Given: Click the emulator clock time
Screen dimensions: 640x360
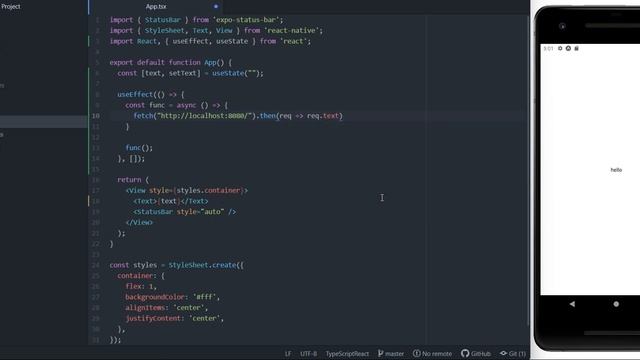Looking at the screenshot, I should tap(548, 48).
